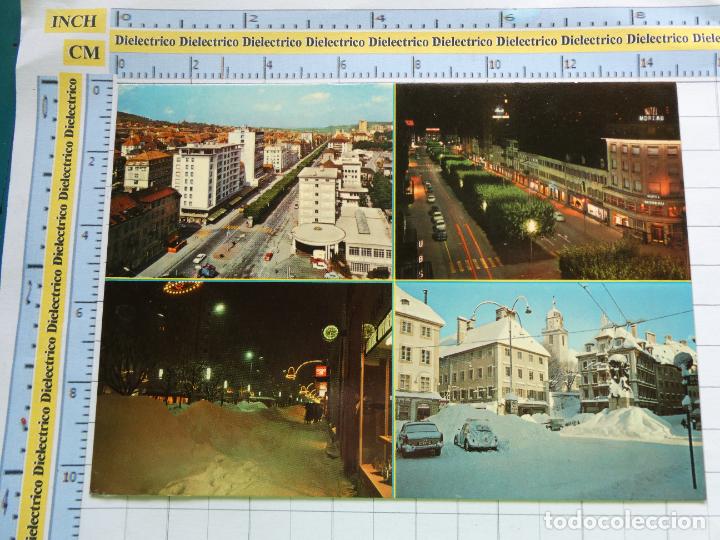Click the white high-rise in the aerial photo

pos(207,177)
